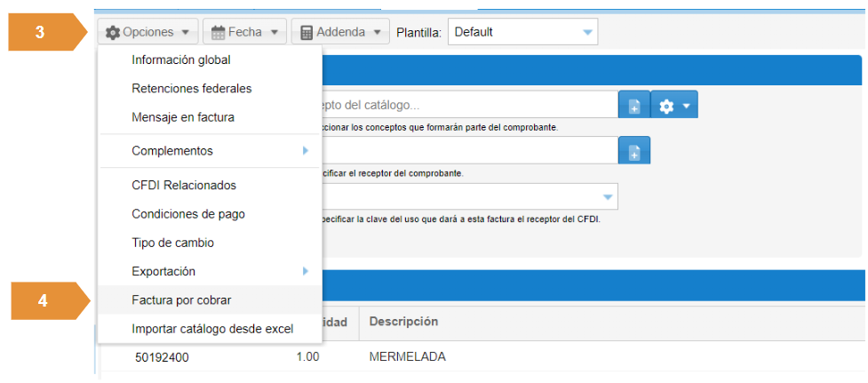This screenshot has height=383, width=868.
Task: Click the calculator icon on Addenda button
Action: click(x=307, y=32)
